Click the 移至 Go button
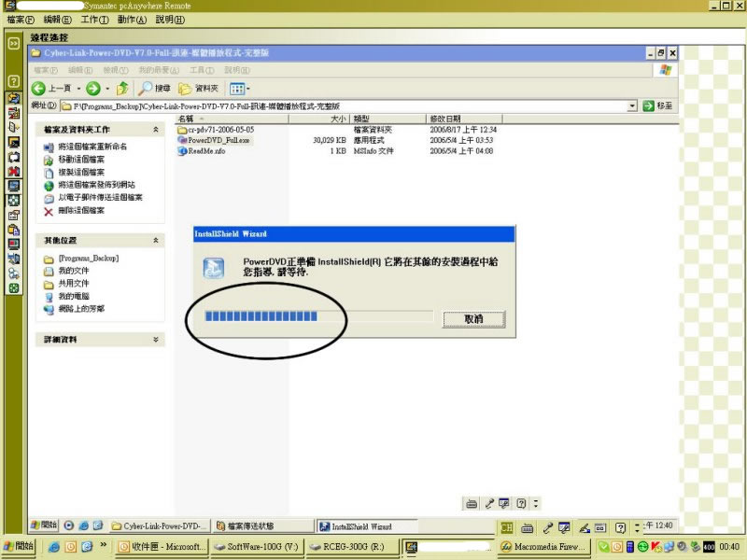The image size is (747, 560). (657, 105)
